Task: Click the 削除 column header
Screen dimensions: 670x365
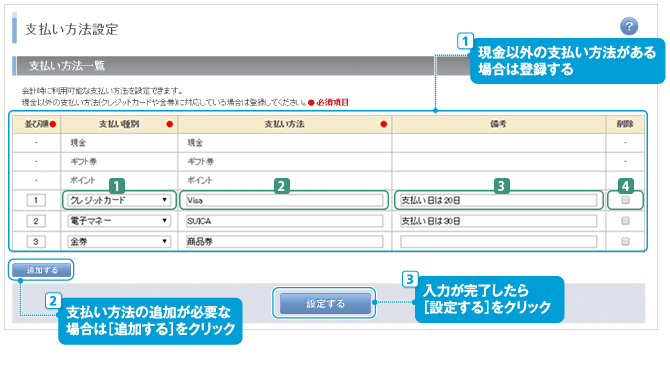Action: (625, 124)
